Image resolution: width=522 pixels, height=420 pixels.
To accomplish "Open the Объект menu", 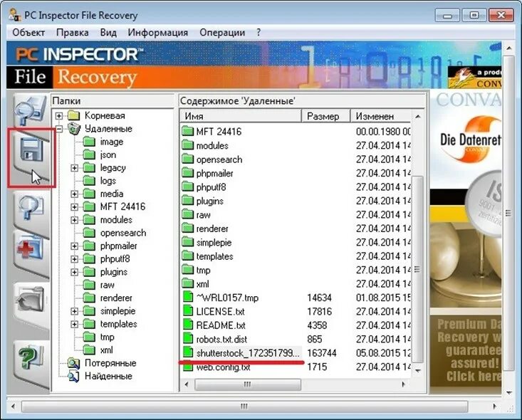I will pyautogui.click(x=28, y=33).
